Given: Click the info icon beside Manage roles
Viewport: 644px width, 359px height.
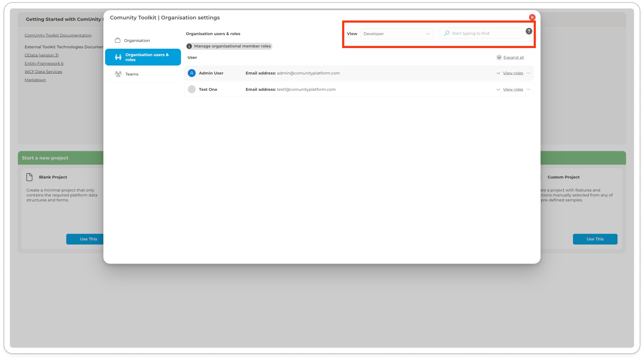Looking at the screenshot, I should 189,46.
